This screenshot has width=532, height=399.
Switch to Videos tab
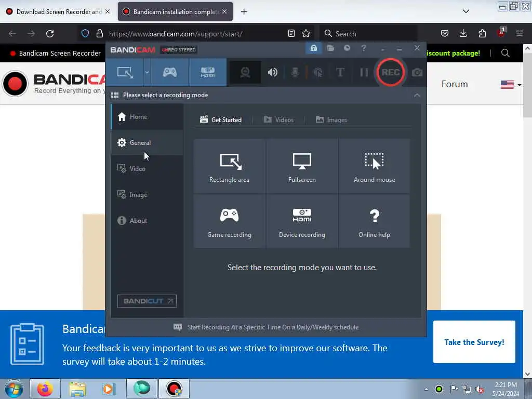pyautogui.click(x=278, y=120)
